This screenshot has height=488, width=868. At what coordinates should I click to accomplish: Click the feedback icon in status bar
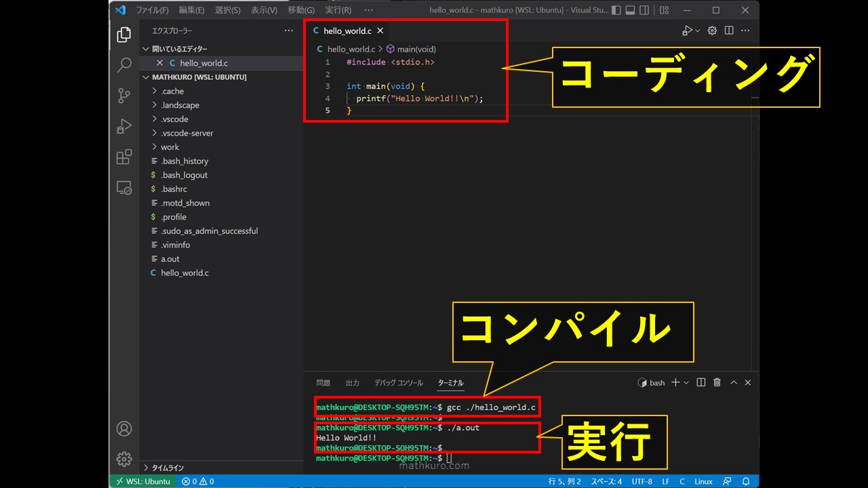pyautogui.click(x=728, y=481)
